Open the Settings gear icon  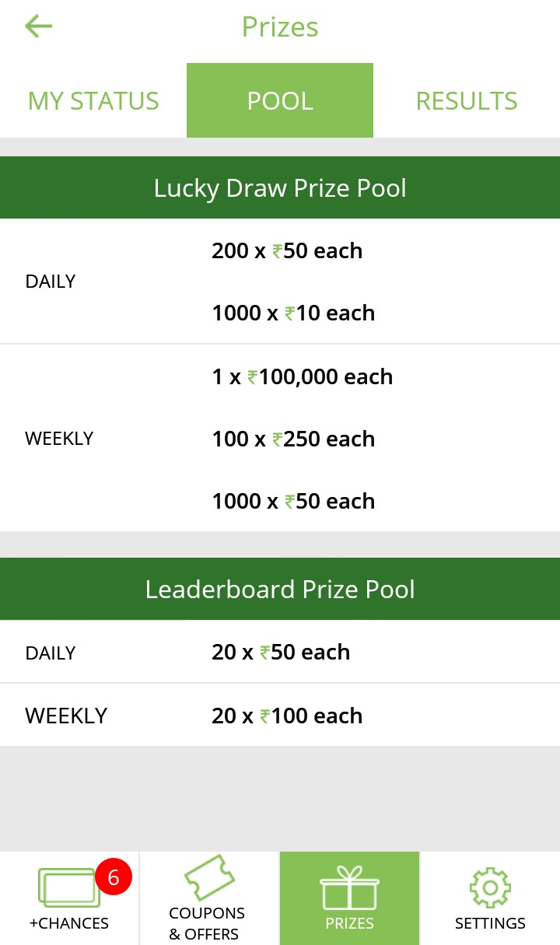[490, 887]
